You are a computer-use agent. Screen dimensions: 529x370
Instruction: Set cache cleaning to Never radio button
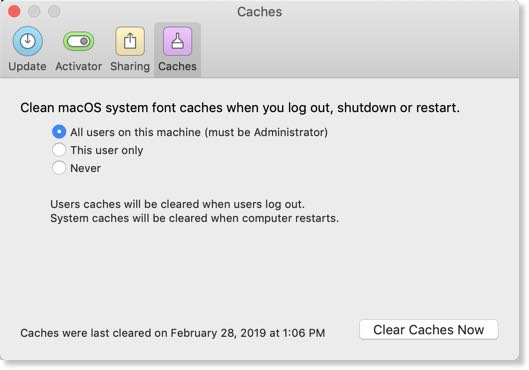pyautogui.click(x=59, y=168)
